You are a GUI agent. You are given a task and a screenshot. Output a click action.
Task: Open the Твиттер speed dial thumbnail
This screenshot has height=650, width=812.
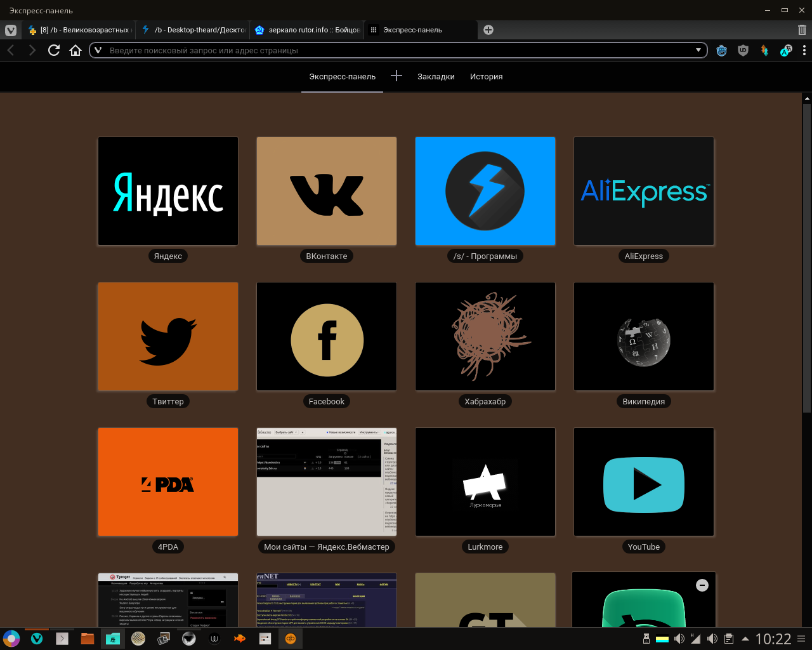pos(168,336)
